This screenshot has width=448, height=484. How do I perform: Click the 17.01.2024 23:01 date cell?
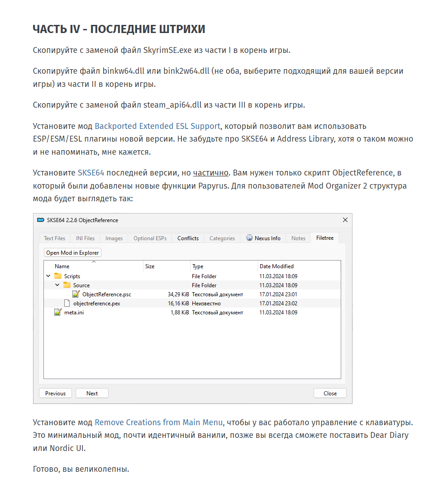pyautogui.click(x=278, y=294)
